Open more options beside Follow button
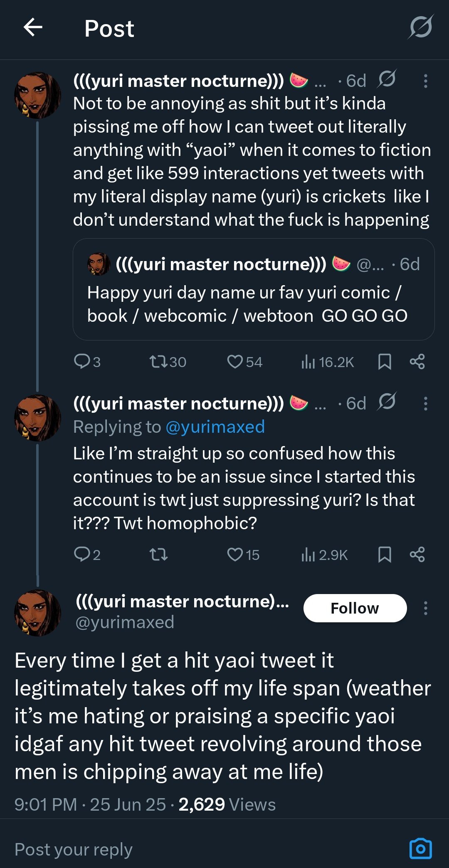449x868 pixels. click(425, 608)
